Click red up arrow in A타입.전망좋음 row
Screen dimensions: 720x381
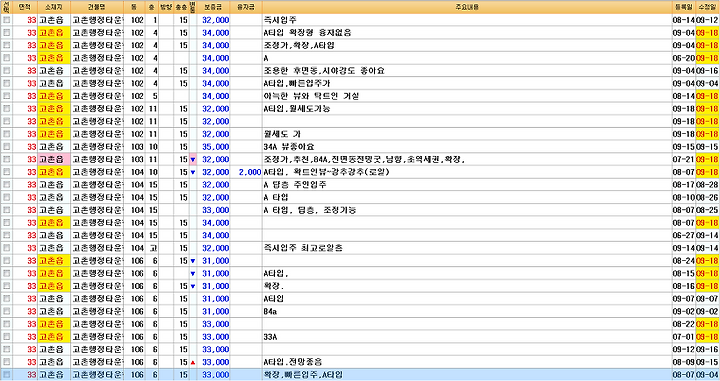tap(193, 362)
